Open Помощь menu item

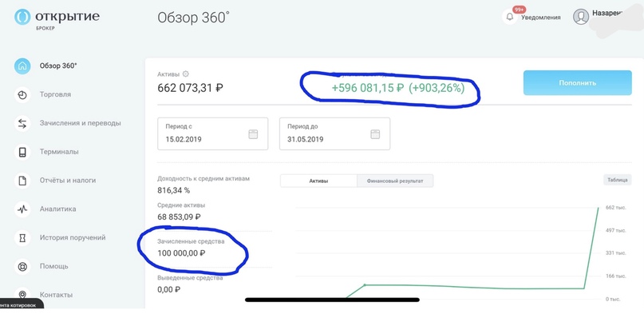(x=53, y=266)
